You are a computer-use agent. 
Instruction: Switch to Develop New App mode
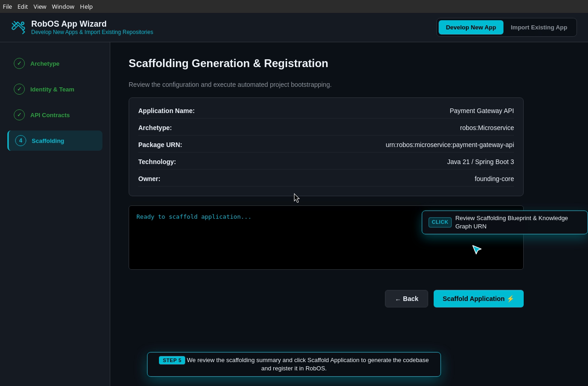pyautogui.click(x=471, y=28)
